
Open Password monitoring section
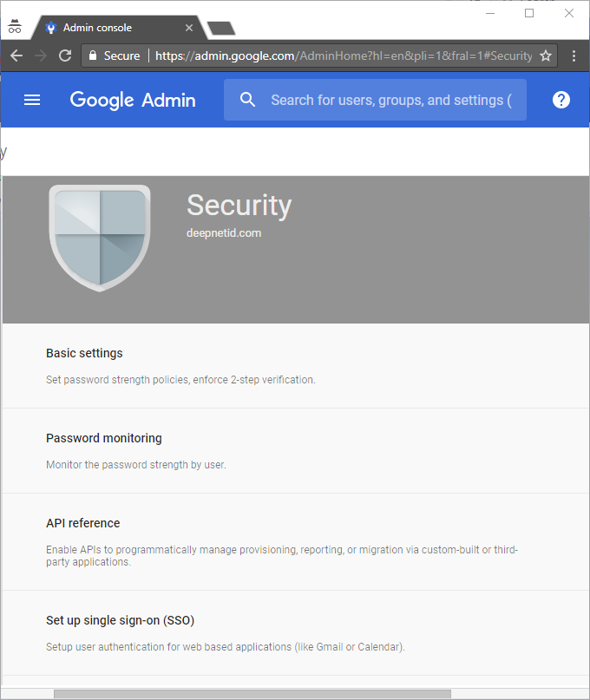tap(104, 438)
